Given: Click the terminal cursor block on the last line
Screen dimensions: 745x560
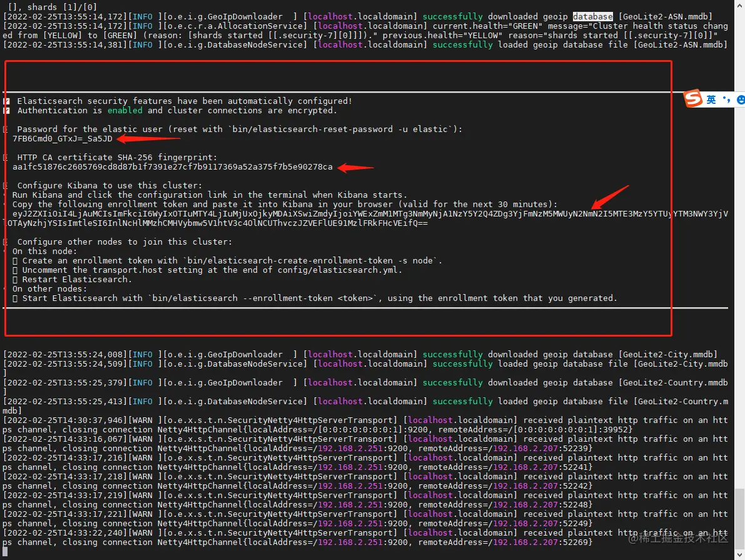Looking at the screenshot, I should 5,551.
